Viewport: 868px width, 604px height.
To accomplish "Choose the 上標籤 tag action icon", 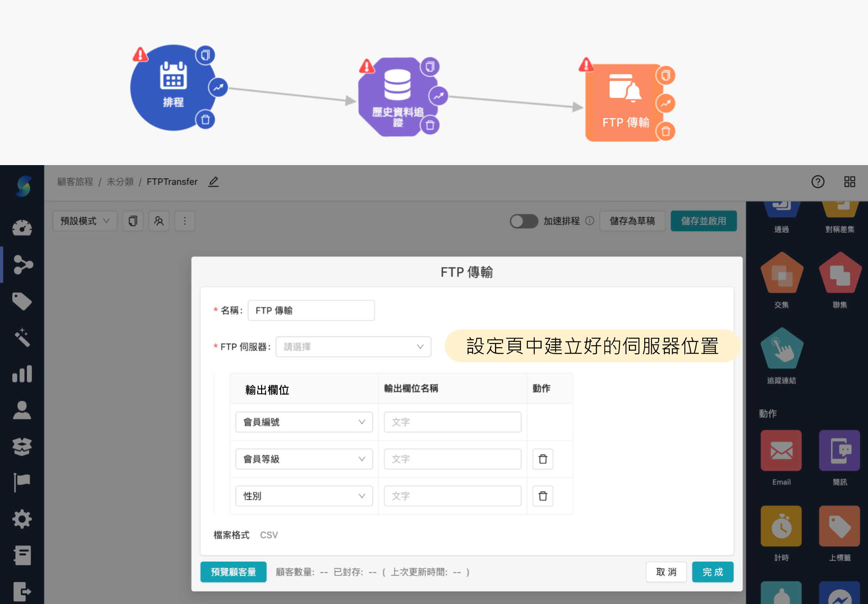I will (839, 526).
